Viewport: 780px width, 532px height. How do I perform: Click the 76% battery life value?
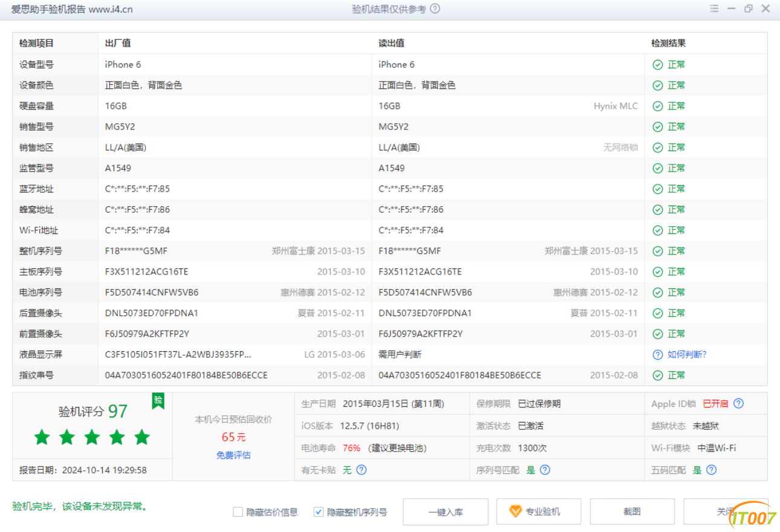(x=351, y=448)
